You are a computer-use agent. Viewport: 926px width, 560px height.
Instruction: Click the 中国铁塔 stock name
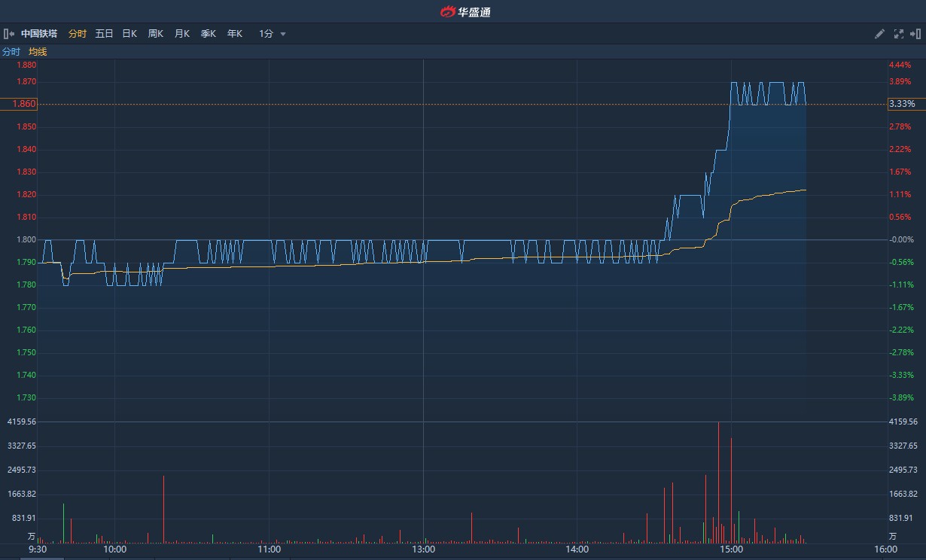pos(39,34)
